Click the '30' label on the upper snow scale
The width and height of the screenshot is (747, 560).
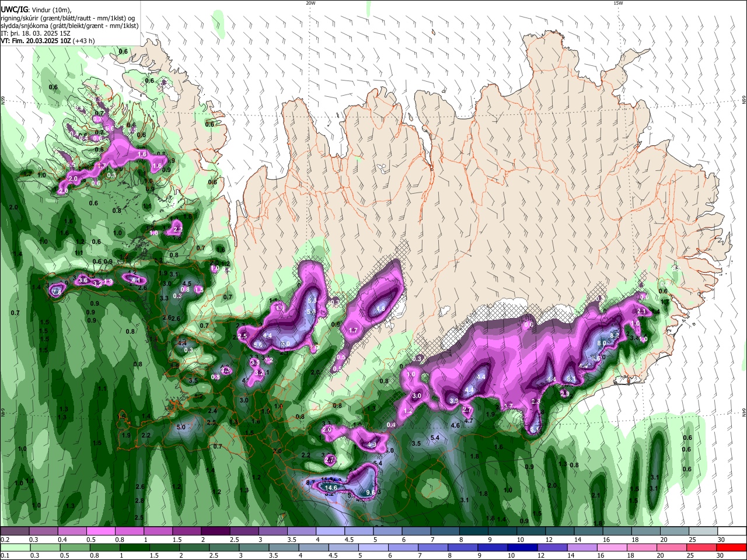pos(721,540)
